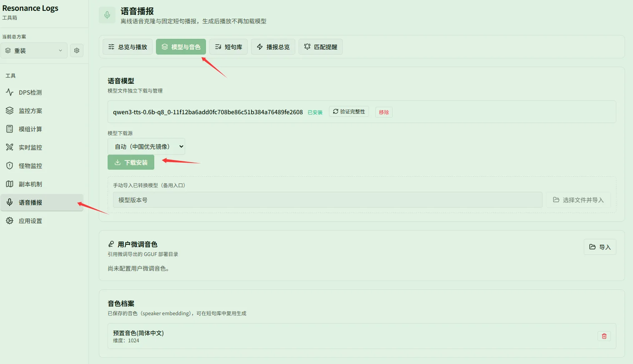Viewport: 633px width, 364px height.
Task: Select 语音播报 microphone item
Action: coord(42,203)
